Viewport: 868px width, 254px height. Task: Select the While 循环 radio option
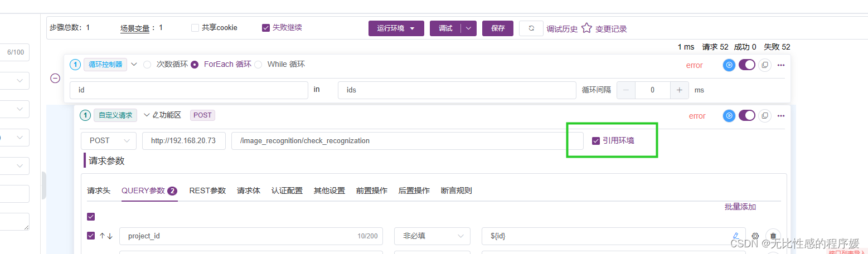[x=258, y=65]
